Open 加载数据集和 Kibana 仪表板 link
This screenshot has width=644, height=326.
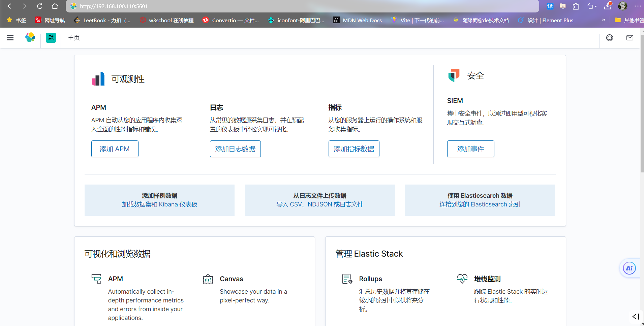click(159, 204)
